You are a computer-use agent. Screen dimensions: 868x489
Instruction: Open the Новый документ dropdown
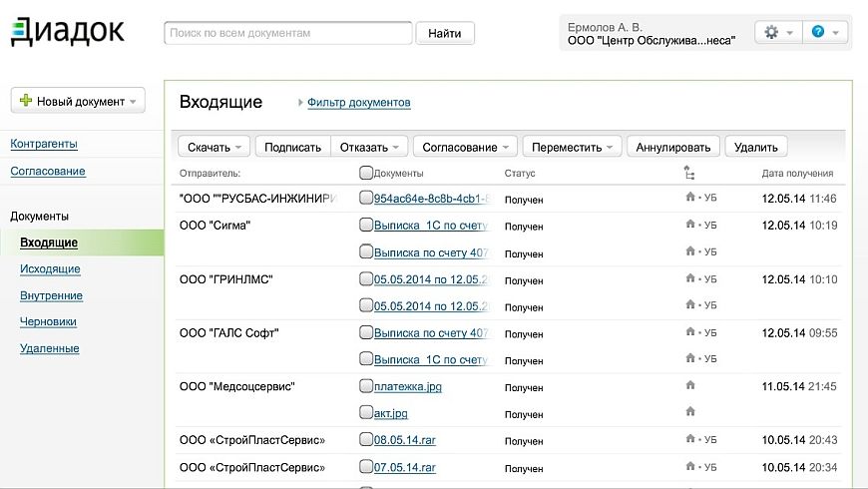[78, 101]
